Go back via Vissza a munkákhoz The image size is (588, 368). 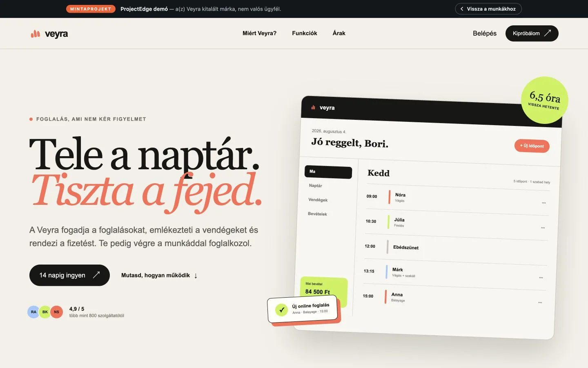click(x=488, y=9)
